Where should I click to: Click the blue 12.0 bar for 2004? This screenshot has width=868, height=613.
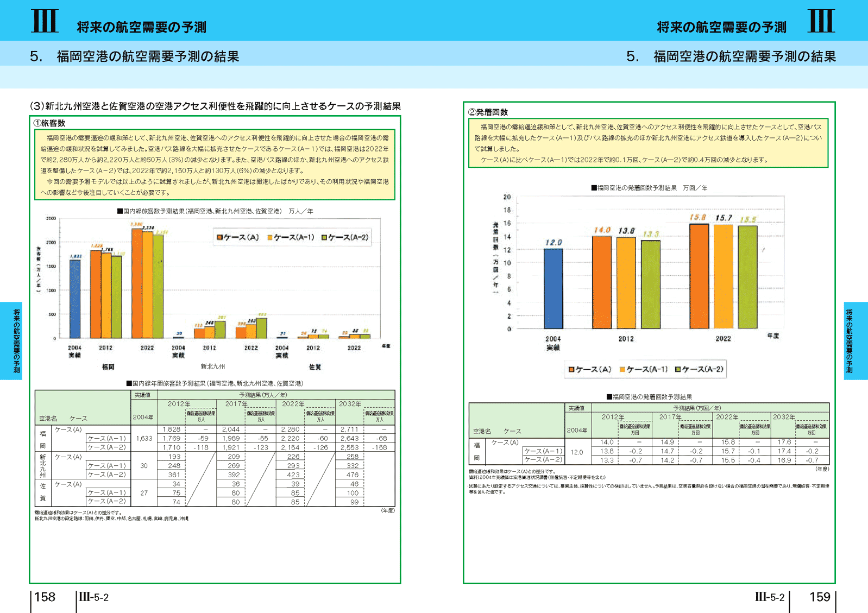(x=553, y=288)
